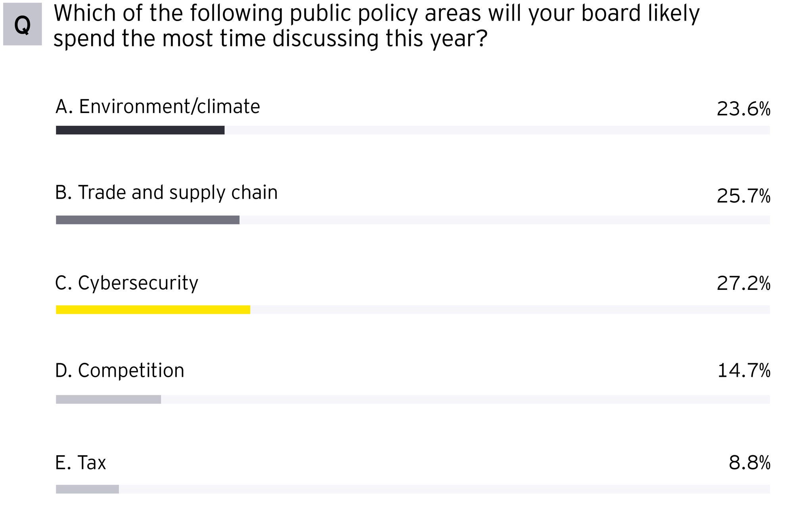Image resolution: width=812 pixels, height=508 pixels.
Task: Pick the 'D. Competition' option label
Action: click(120, 370)
